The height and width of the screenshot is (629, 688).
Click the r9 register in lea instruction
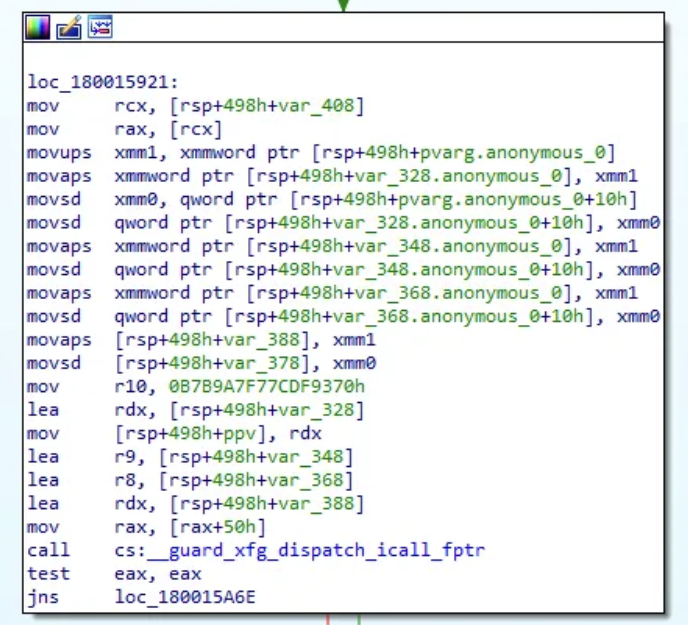[x=124, y=456]
